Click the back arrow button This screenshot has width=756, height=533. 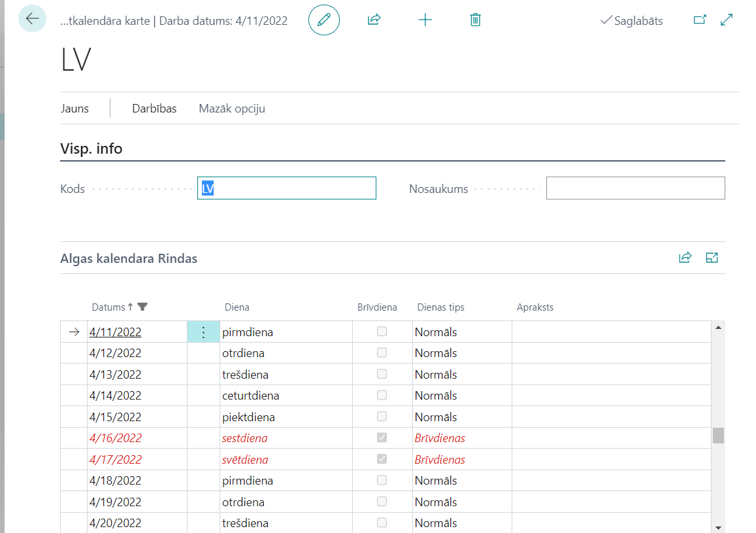coord(32,19)
